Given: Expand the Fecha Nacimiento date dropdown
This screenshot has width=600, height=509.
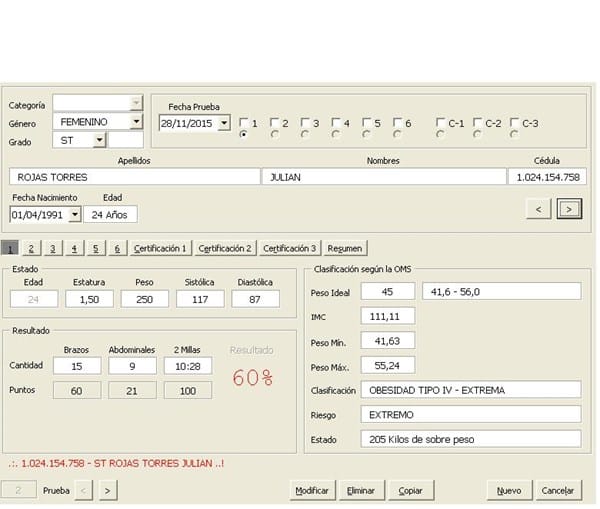Looking at the screenshot, I should click(75, 214).
